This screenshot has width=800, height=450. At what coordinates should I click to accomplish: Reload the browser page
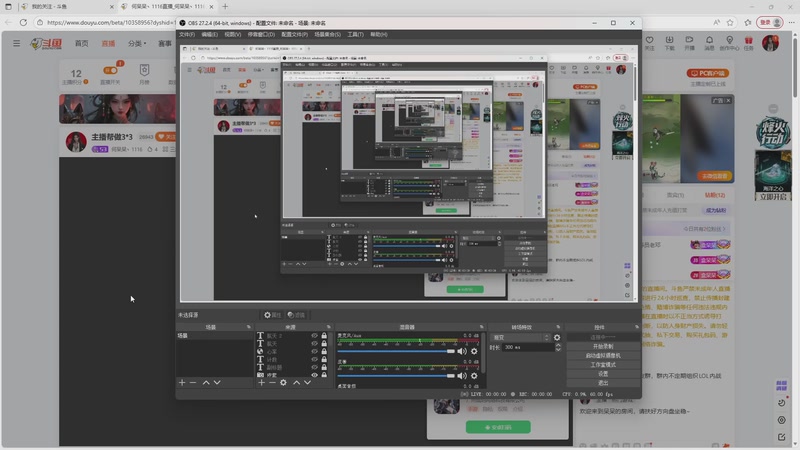click(x=23, y=22)
